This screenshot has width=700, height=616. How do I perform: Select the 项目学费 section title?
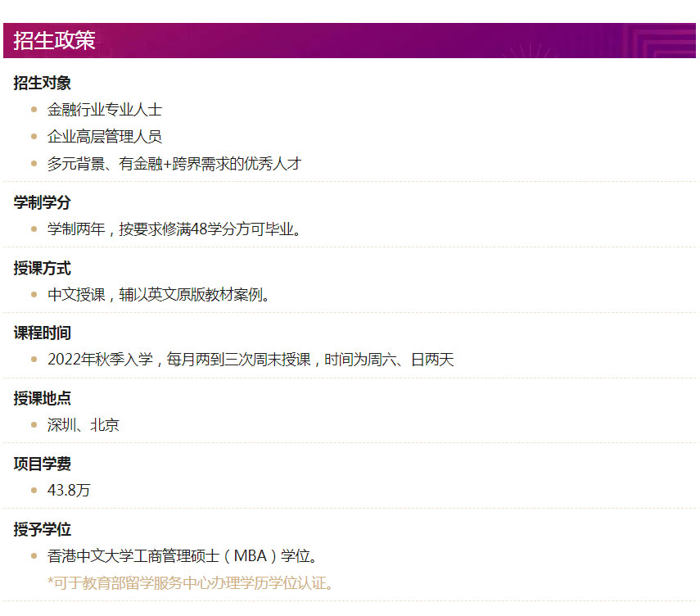click(x=42, y=464)
